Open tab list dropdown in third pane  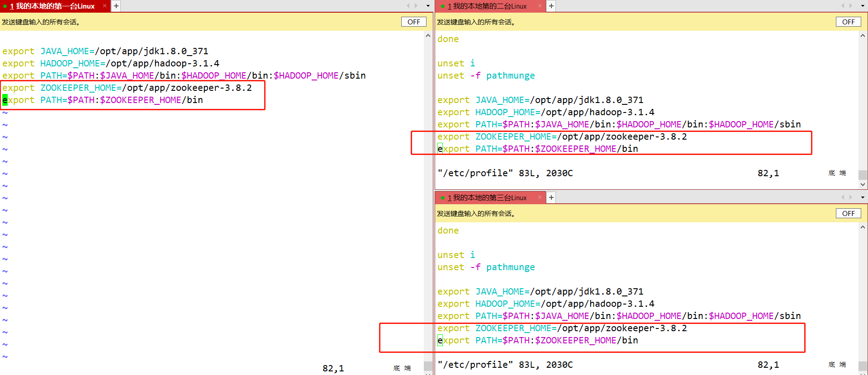coord(863,197)
